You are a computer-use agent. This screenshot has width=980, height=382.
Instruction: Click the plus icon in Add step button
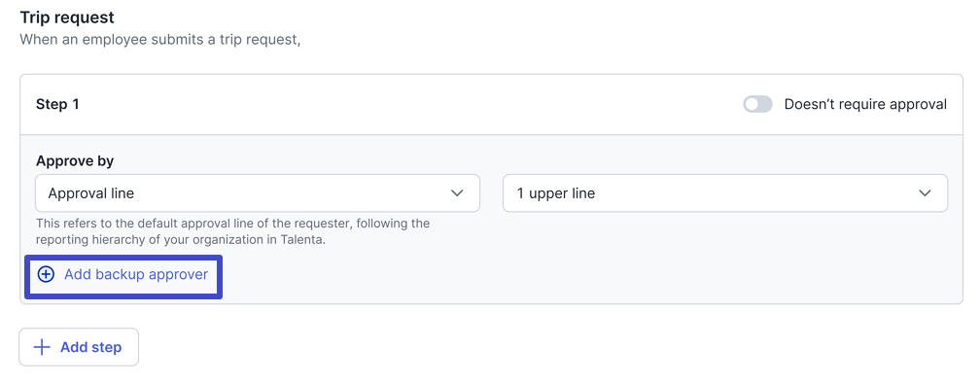tap(41, 347)
